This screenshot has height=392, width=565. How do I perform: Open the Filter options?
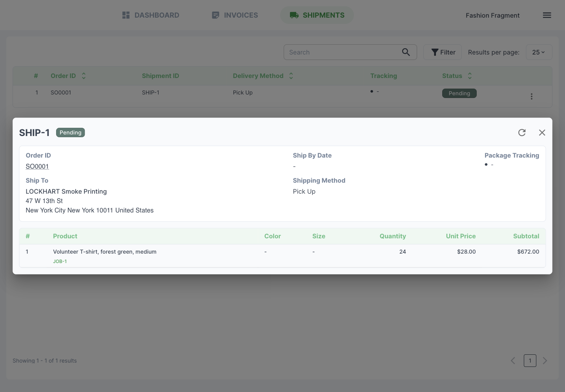[x=443, y=52]
